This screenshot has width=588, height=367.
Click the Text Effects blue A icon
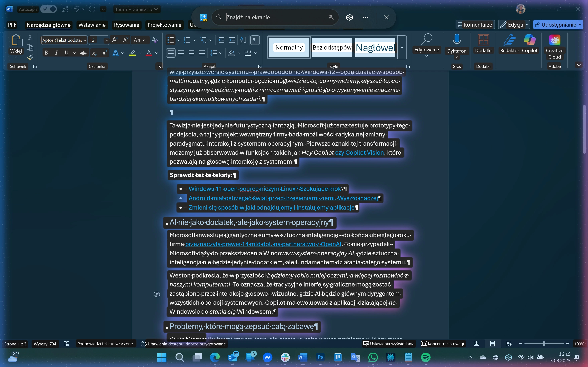(116, 53)
